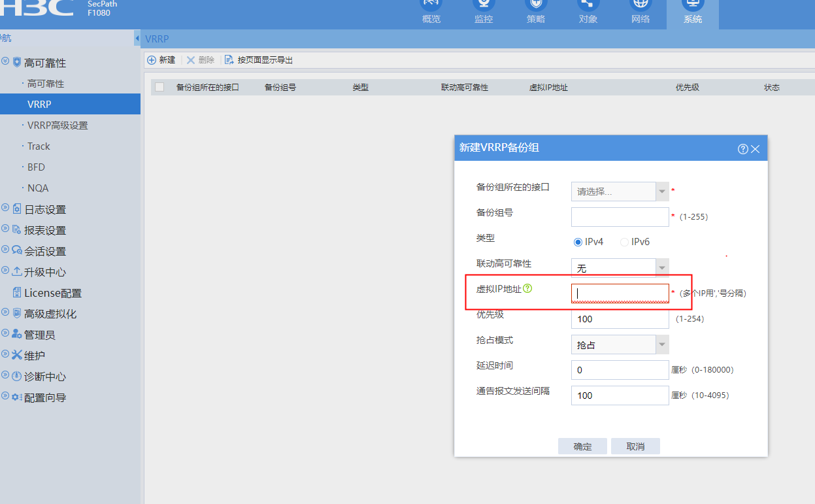Focus the 优先级 input field

(x=620, y=319)
